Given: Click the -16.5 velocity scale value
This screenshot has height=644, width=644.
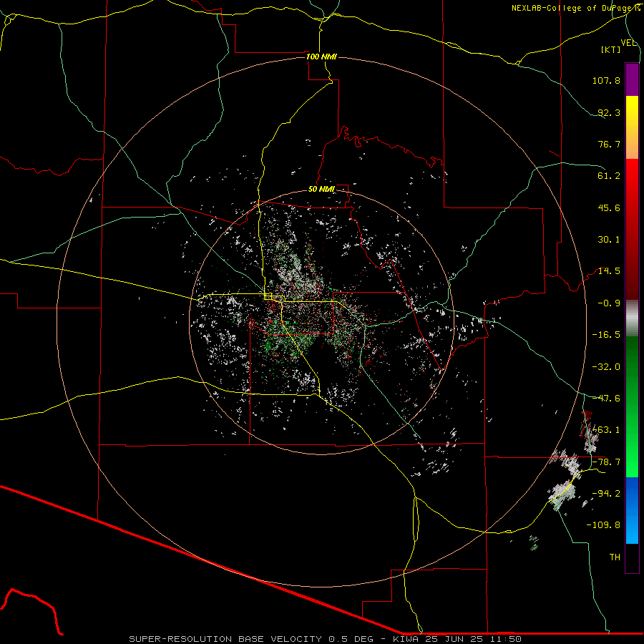Looking at the screenshot, I should click(606, 335).
